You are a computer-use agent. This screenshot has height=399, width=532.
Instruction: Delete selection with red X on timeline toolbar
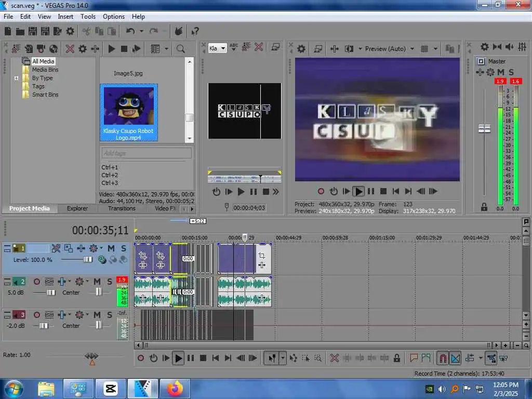pos(334,358)
